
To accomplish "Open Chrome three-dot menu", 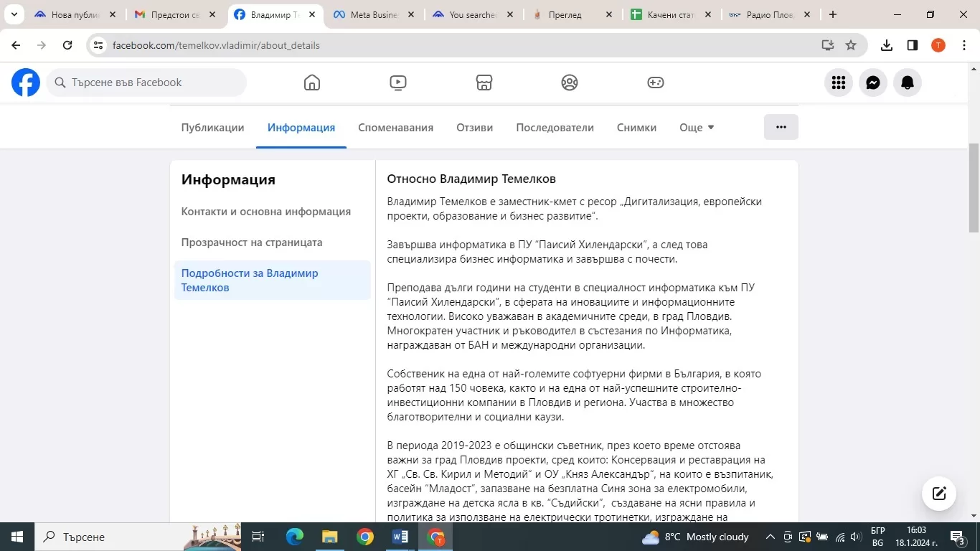I will [963, 45].
